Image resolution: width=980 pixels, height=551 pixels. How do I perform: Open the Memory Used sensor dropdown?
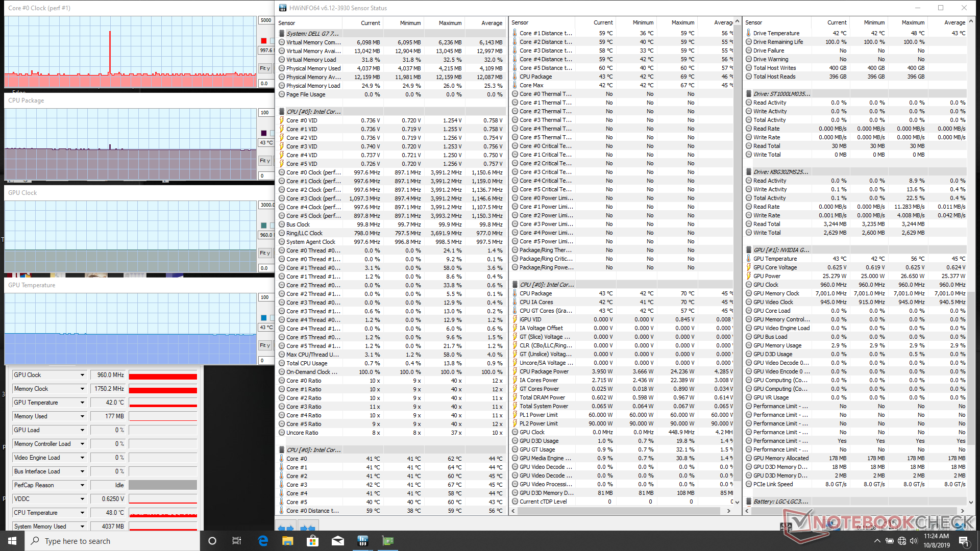point(82,416)
